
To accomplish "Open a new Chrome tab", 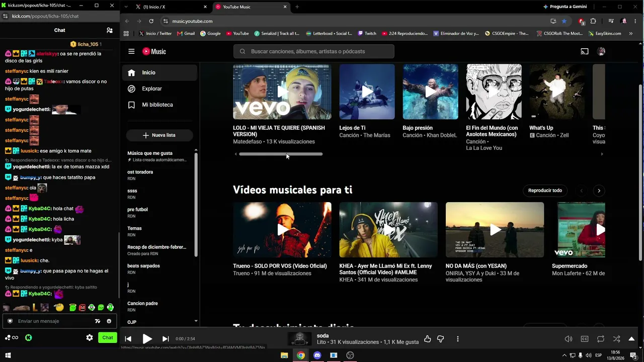I will (x=297, y=7).
